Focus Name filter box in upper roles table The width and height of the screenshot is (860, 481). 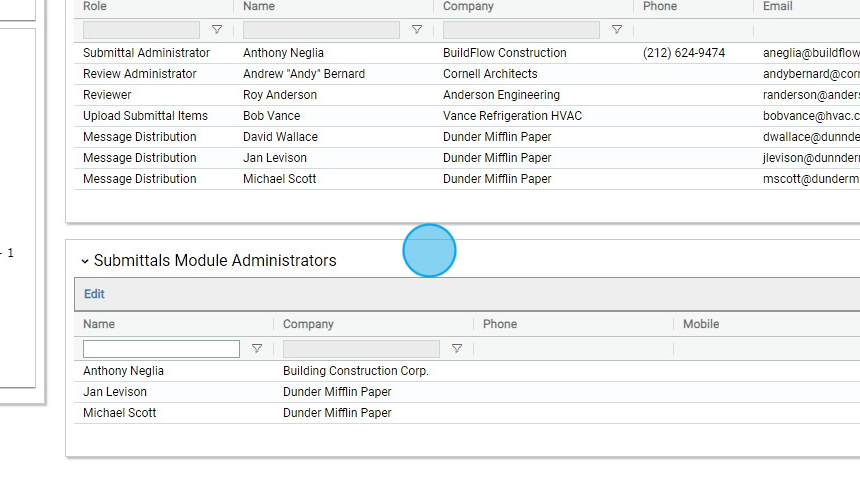coord(321,30)
